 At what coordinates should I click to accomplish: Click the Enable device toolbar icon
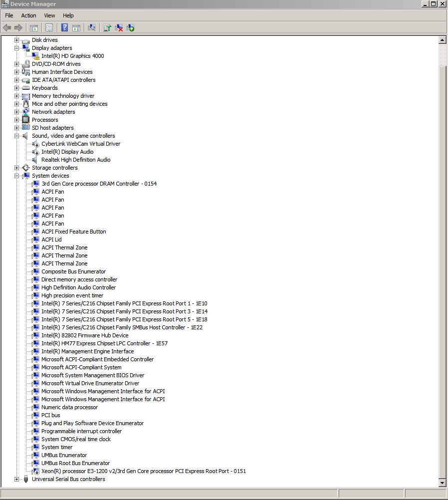130,28
